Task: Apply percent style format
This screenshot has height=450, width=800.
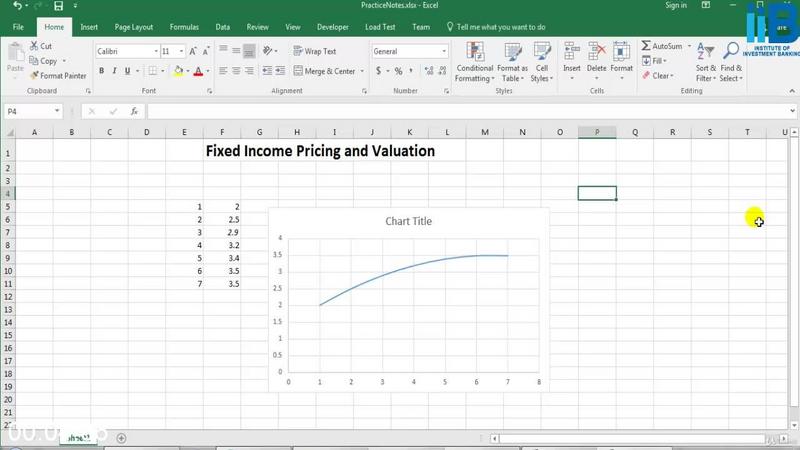Action: (398, 71)
